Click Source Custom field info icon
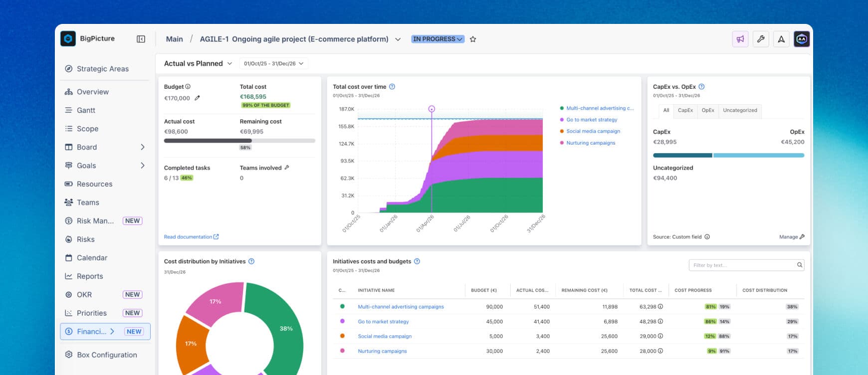 click(707, 237)
